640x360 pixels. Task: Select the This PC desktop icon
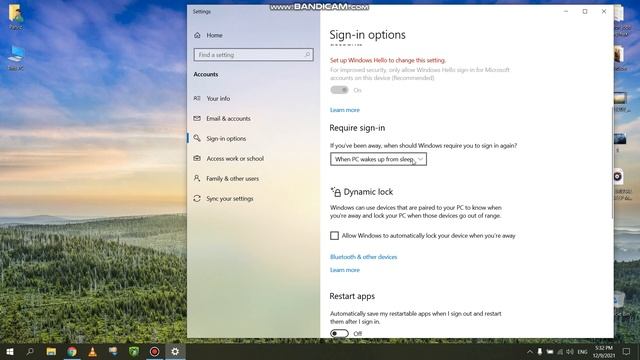click(16, 58)
